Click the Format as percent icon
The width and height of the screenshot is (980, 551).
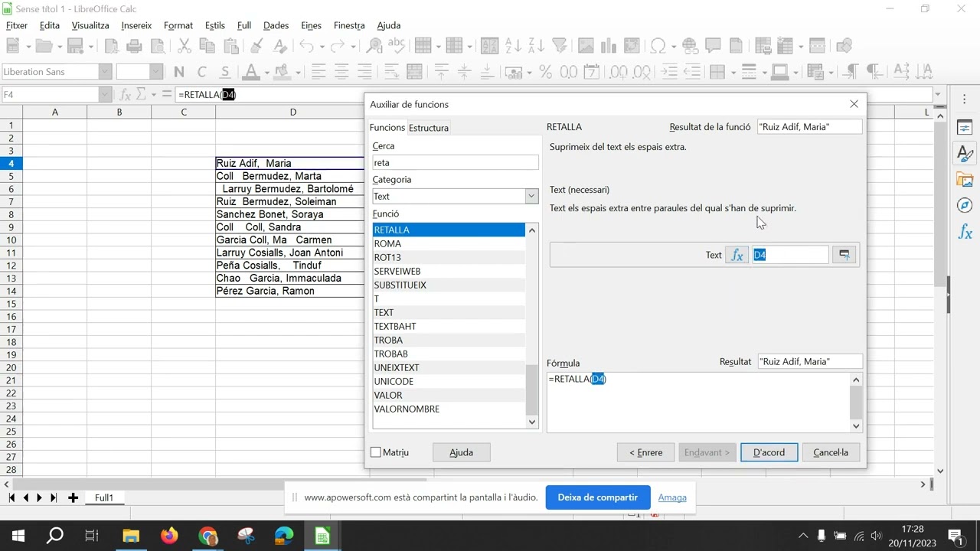coord(546,72)
